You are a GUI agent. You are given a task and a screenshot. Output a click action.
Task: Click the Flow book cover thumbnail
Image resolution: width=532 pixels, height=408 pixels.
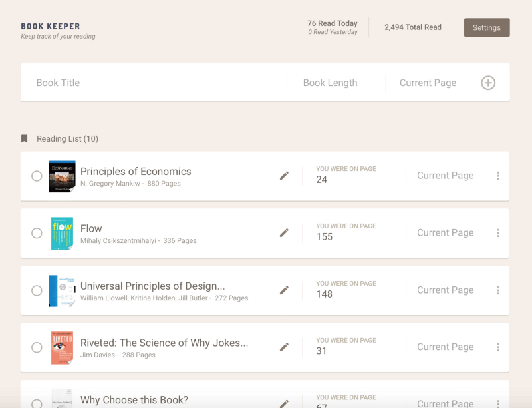coord(62,234)
